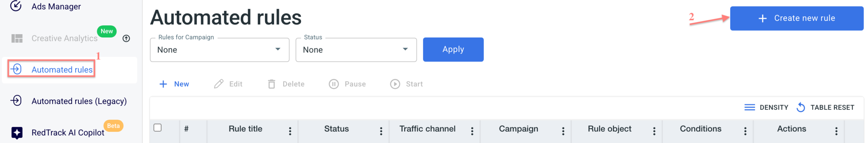This screenshot has width=868, height=143.
Task: Click the Automated rules (Legacy) icon
Action: point(16,101)
